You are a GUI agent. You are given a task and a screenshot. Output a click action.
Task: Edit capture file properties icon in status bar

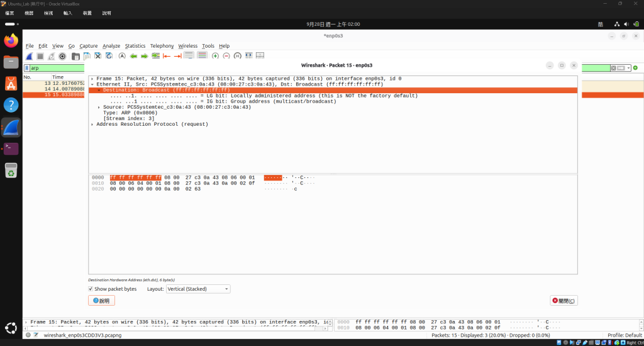36,335
